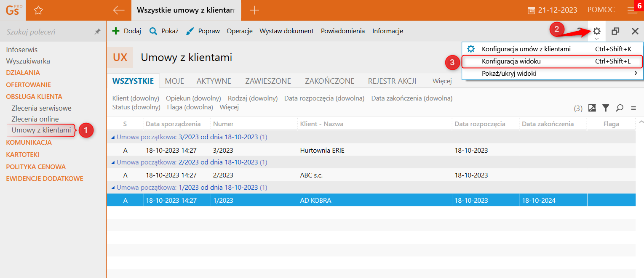Collapse group Umowa początkowa 3/2023
The image size is (644, 278).
113,137
